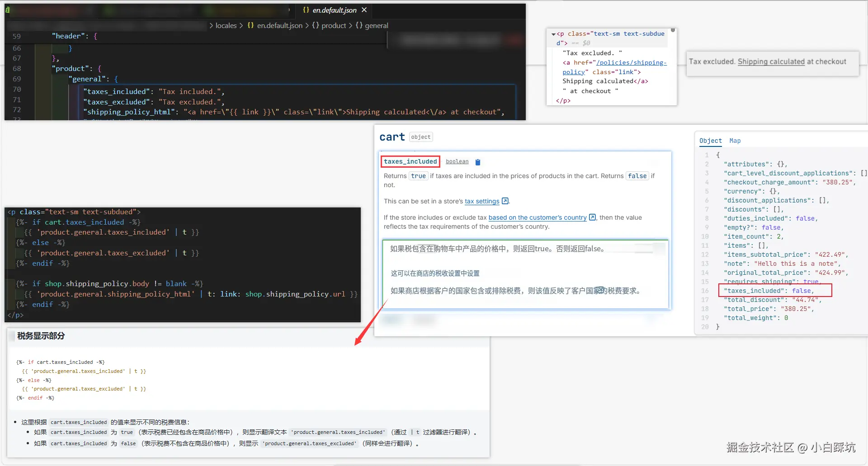868x466 pixels.
Task: Click the "taxes_excluded" key on line 71
Action: pos(117,102)
